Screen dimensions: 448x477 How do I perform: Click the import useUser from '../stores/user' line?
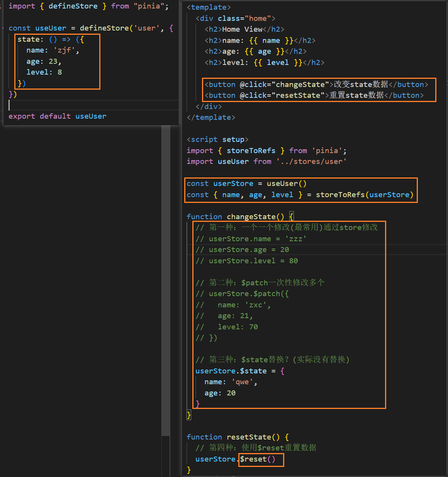[x=266, y=162]
